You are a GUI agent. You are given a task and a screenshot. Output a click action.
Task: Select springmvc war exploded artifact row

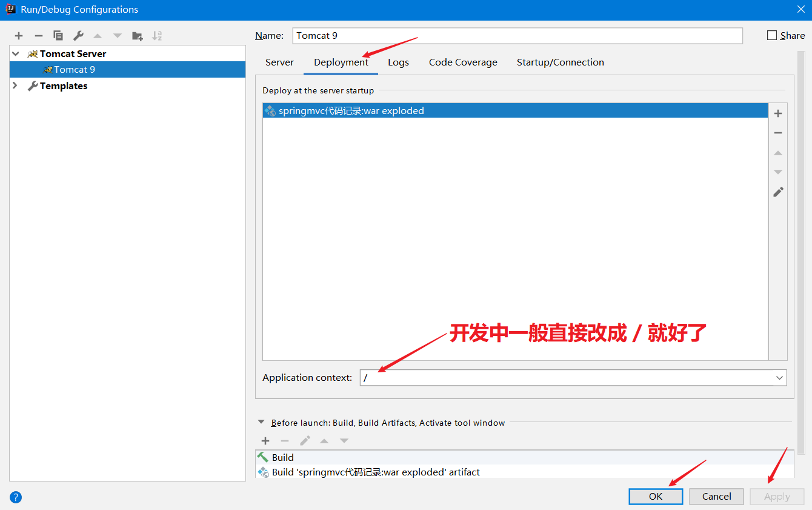(x=515, y=111)
